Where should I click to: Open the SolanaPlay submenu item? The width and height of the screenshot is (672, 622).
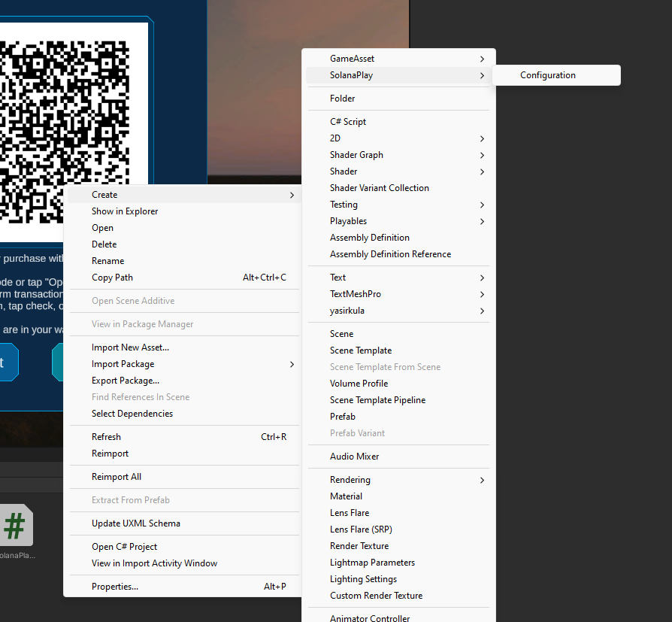click(x=398, y=75)
